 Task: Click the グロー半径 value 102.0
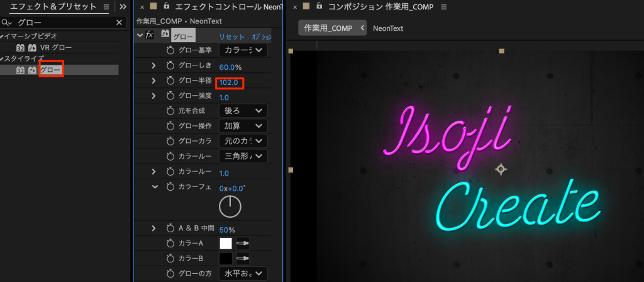click(229, 82)
